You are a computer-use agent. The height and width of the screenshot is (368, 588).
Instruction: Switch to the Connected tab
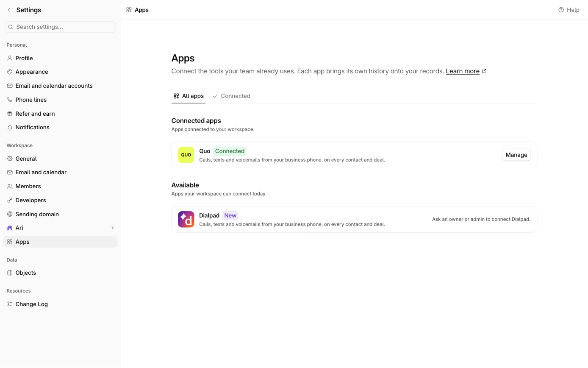pos(231,96)
